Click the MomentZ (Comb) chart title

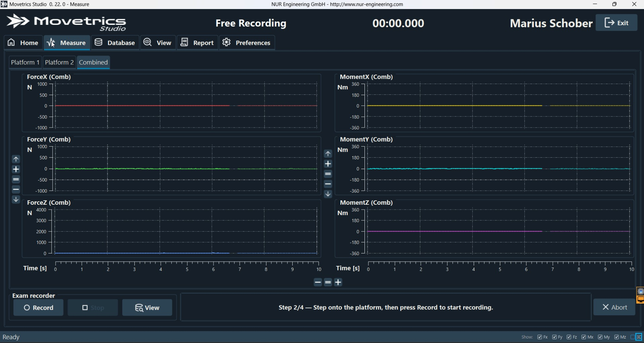366,203
